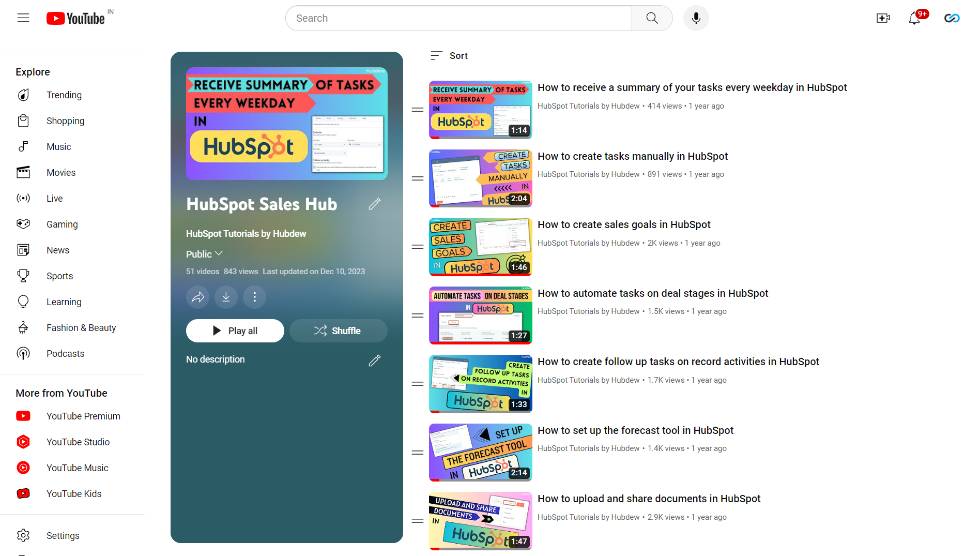
Task: Open 'upload and share documents' video title
Action: (x=649, y=499)
